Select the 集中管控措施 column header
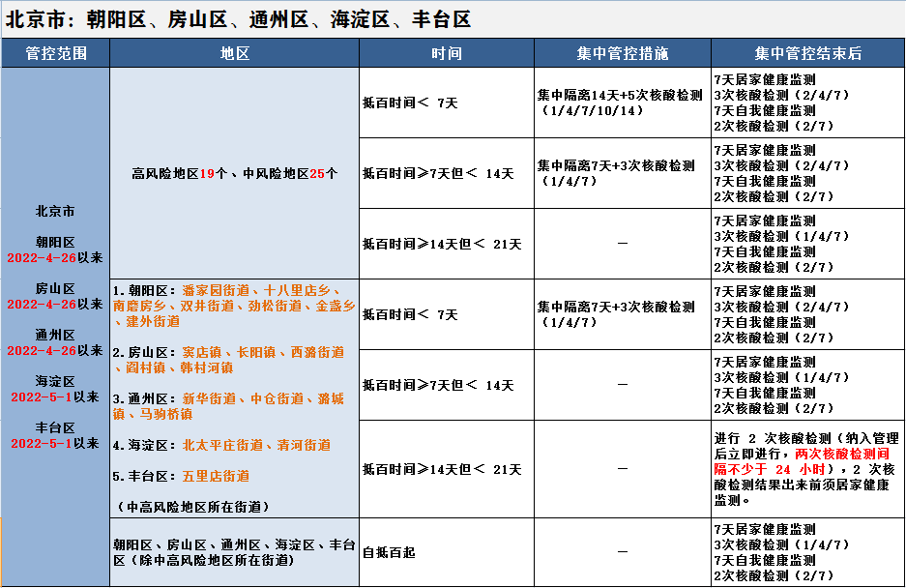This screenshot has height=588, width=906. [622, 53]
